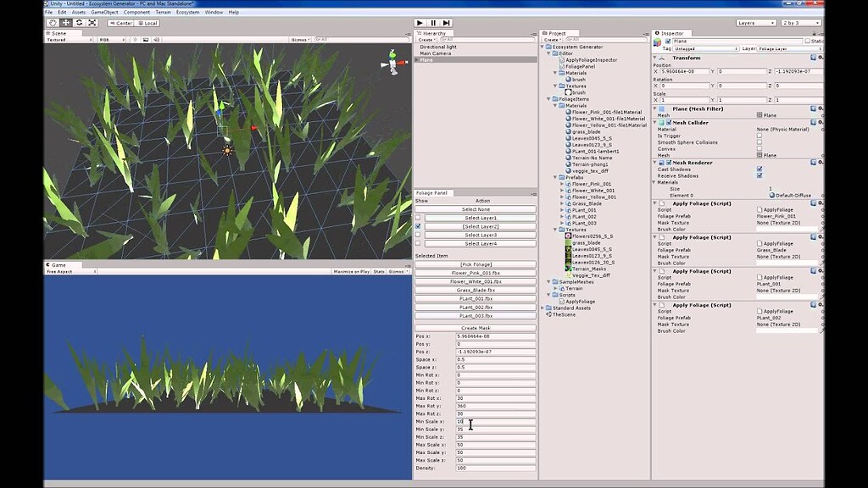Activate the Move tool
Viewport: 868px width, 488px height.
(x=66, y=23)
